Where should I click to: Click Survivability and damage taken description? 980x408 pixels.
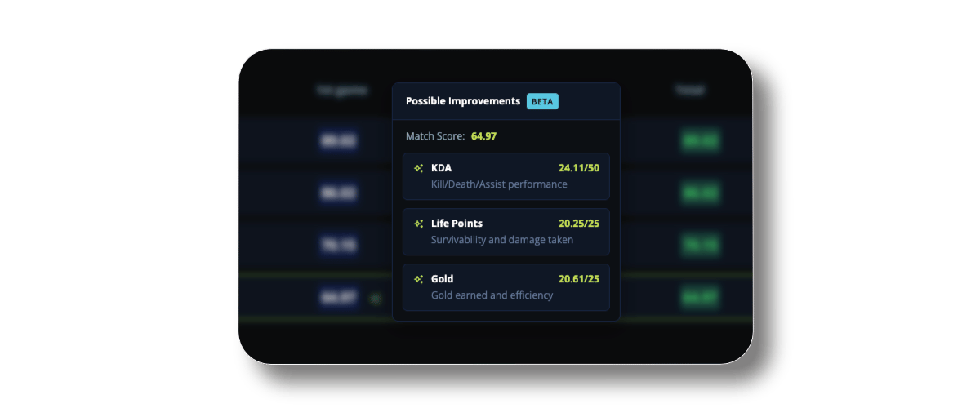(502, 240)
